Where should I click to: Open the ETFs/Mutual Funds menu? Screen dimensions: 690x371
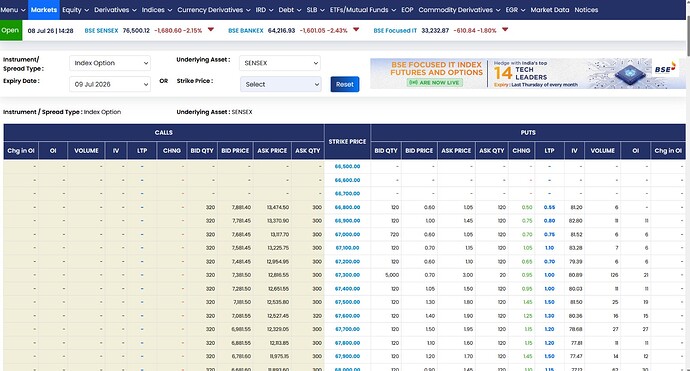[363, 10]
